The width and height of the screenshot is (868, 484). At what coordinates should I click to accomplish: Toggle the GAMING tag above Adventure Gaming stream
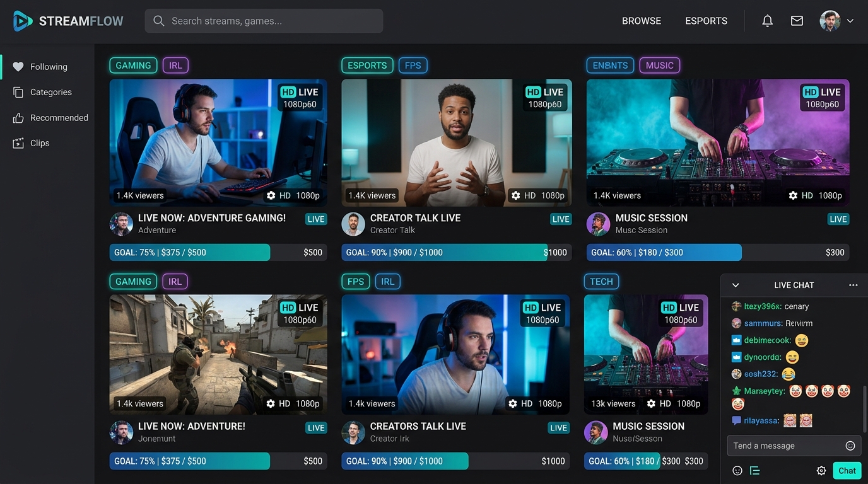click(133, 66)
